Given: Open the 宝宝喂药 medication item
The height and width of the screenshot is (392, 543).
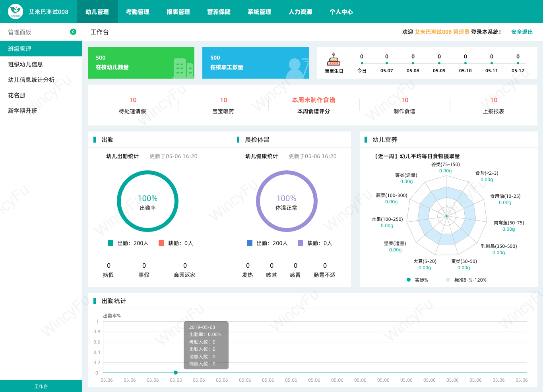Looking at the screenshot, I should click(223, 105).
